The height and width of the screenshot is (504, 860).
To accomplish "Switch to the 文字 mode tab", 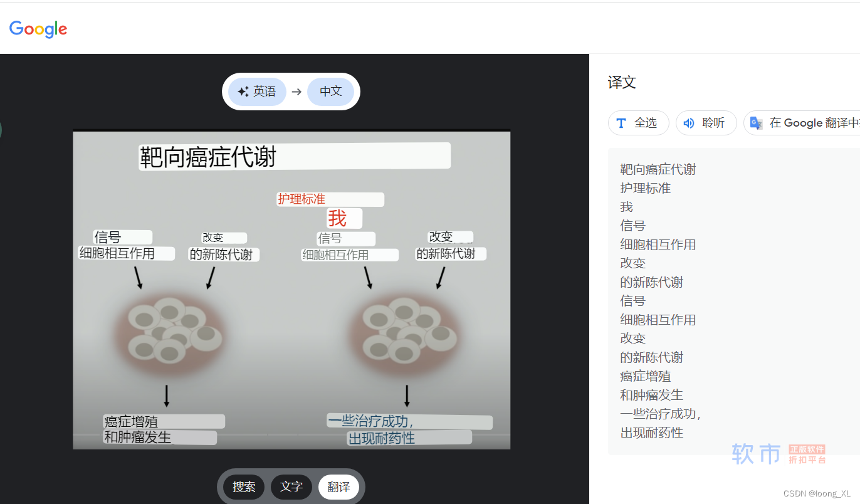I will [291, 486].
